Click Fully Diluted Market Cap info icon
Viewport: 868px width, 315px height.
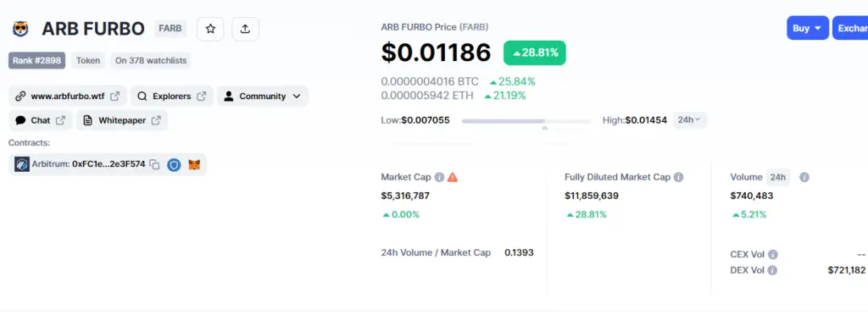tap(678, 177)
